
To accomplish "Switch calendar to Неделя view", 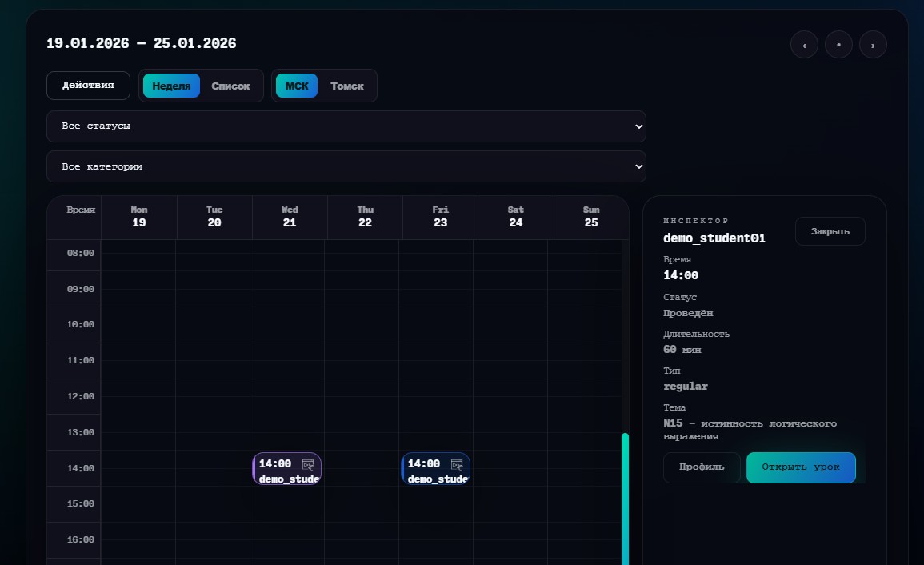I will (x=171, y=86).
